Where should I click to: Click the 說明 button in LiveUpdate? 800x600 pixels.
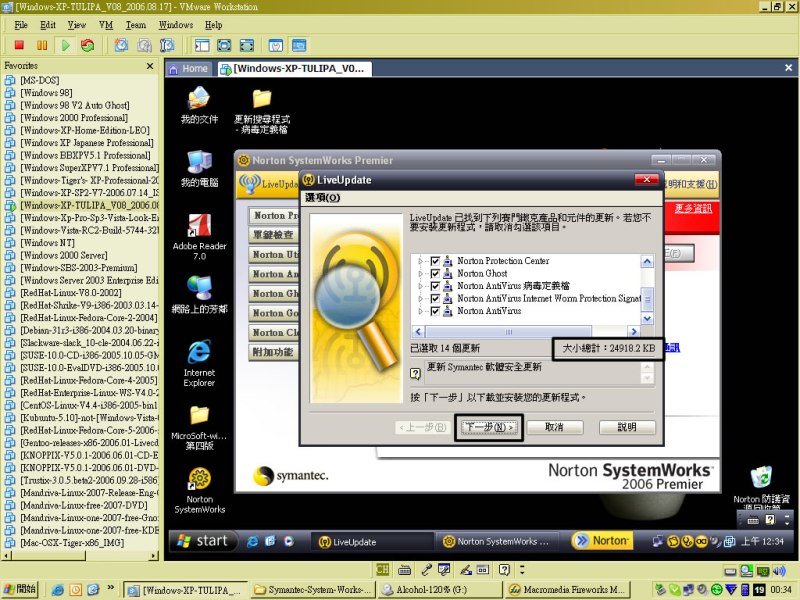click(627, 427)
